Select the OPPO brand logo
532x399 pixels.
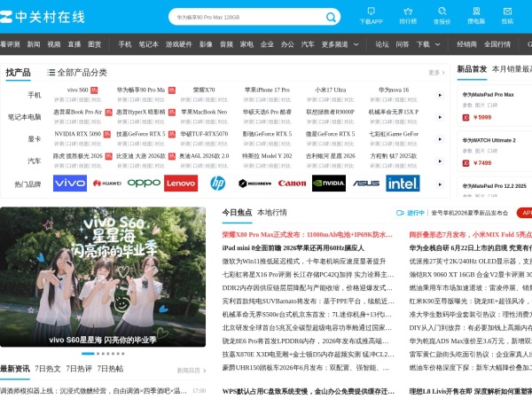144,184
